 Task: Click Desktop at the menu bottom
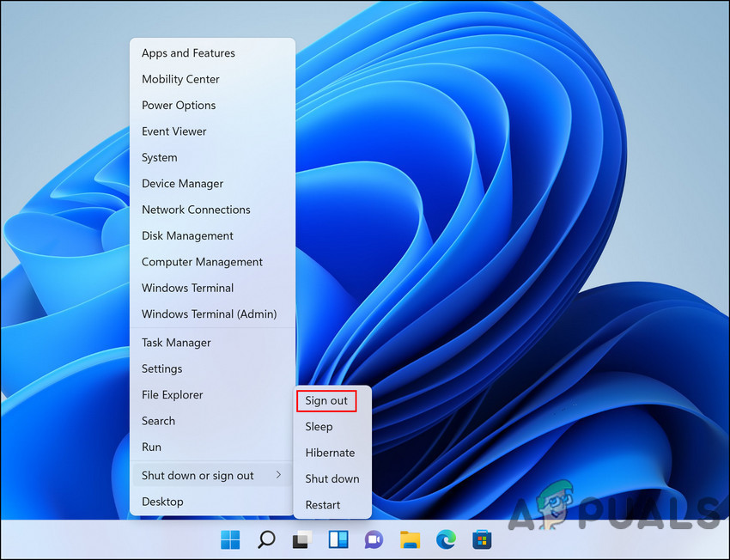162,502
